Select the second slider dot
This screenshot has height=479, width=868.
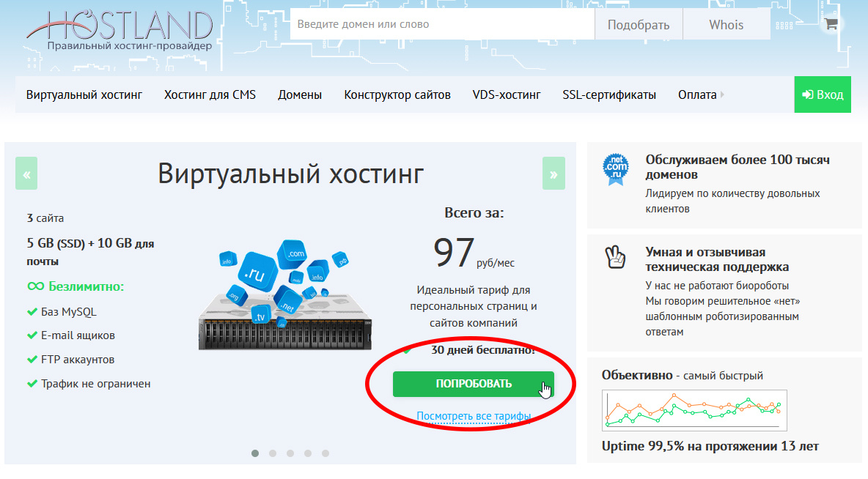point(273,453)
